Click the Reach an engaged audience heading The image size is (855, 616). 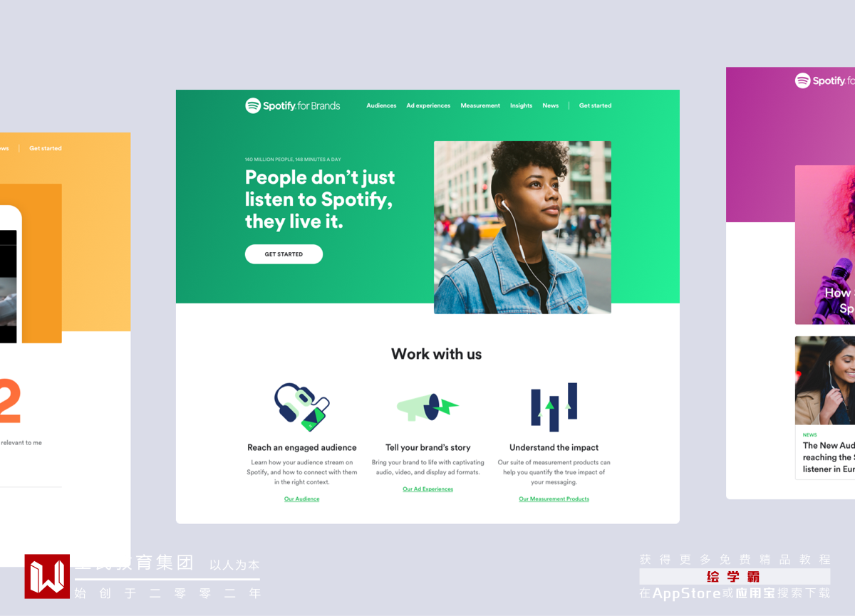(x=302, y=448)
